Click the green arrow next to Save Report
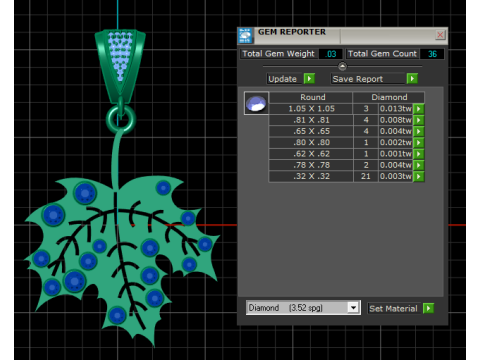The height and width of the screenshot is (360, 480). 412,79
